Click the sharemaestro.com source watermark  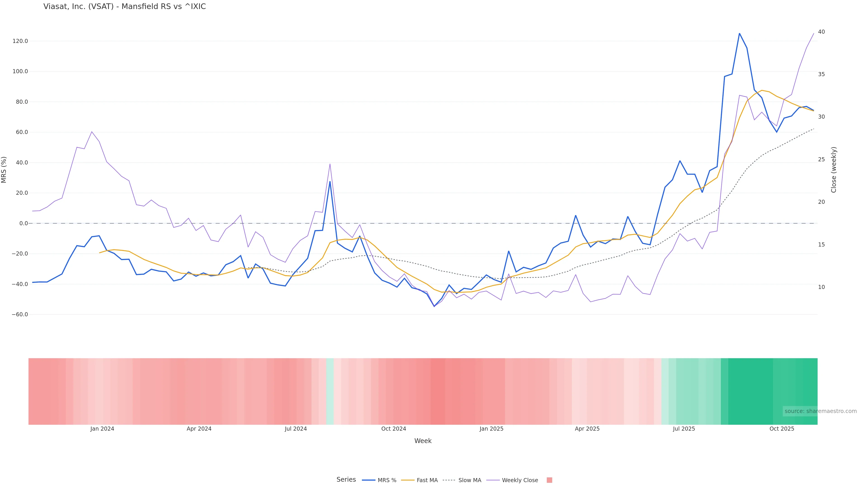820,411
